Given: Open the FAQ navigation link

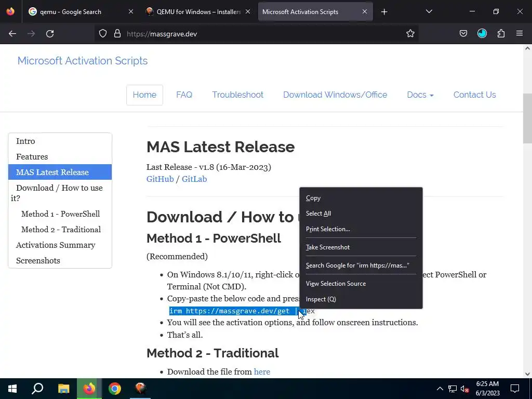Looking at the screenshot, I should click(x=184, y=95).
